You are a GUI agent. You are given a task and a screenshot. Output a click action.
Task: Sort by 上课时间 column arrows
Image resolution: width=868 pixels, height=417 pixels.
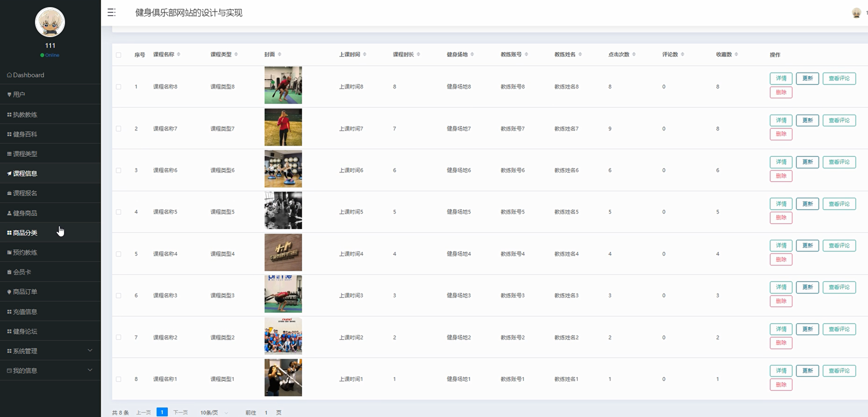click(x=365, y=54)
